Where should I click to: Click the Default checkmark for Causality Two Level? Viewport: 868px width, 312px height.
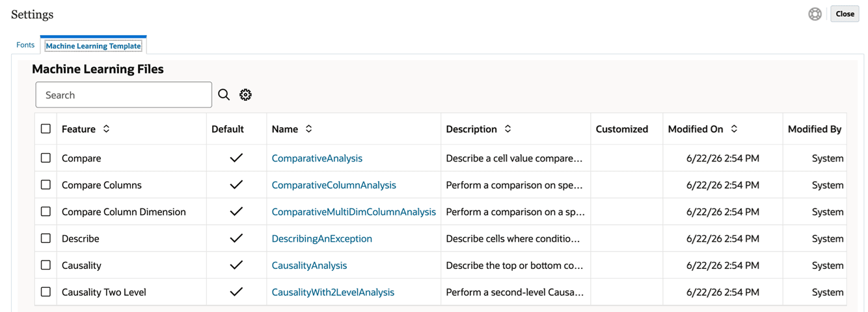[x=236, y=292]
